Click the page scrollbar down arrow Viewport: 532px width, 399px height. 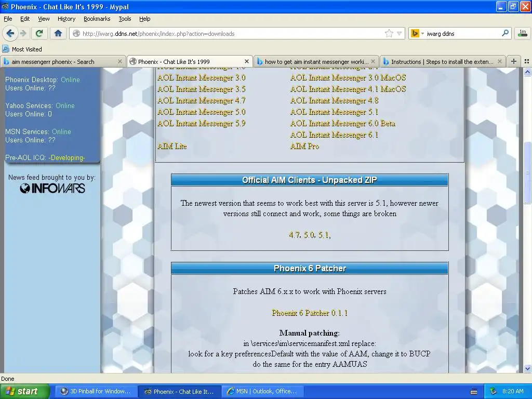pyautogui.click(x=527, y=368)
